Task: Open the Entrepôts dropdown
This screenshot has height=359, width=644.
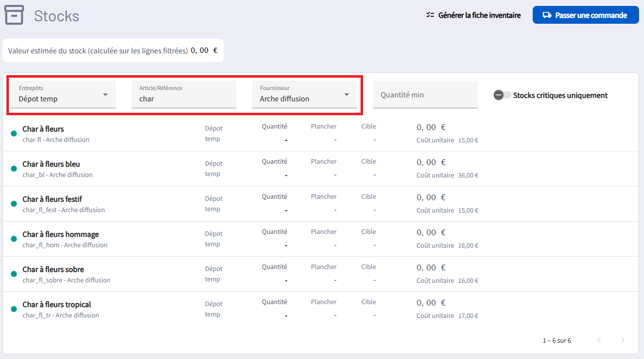Action: (63, 94)
